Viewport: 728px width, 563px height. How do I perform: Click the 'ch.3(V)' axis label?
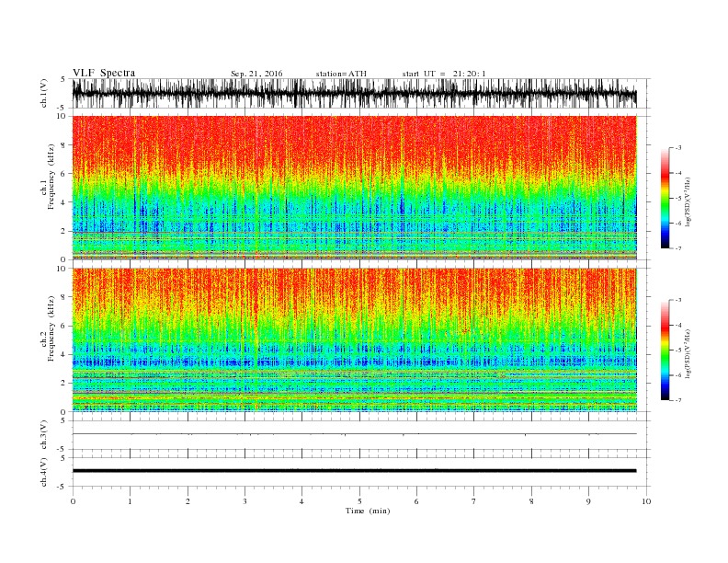coord(44,435)
